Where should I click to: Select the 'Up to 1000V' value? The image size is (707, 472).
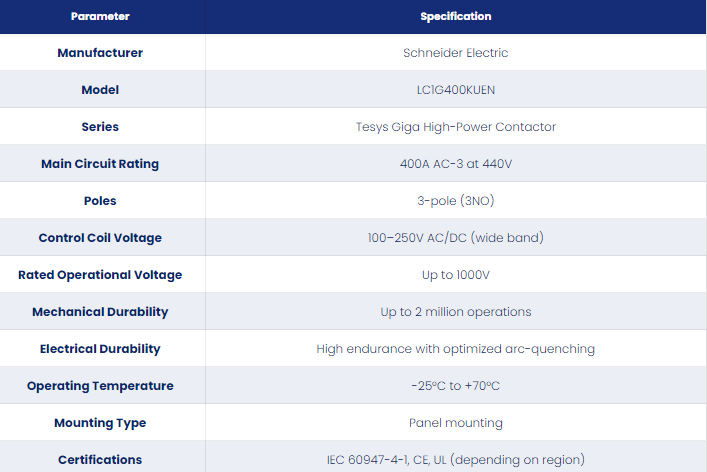click(456, 275)
